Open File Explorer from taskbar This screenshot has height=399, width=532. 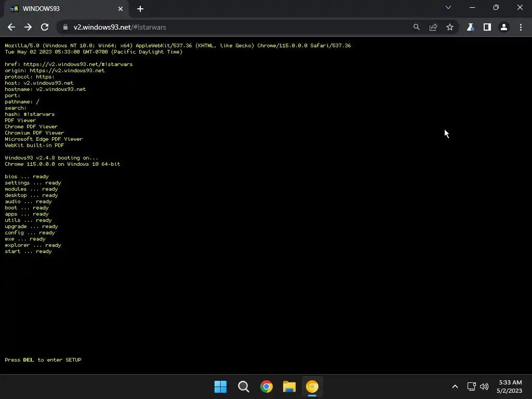(x=289, y=387)
